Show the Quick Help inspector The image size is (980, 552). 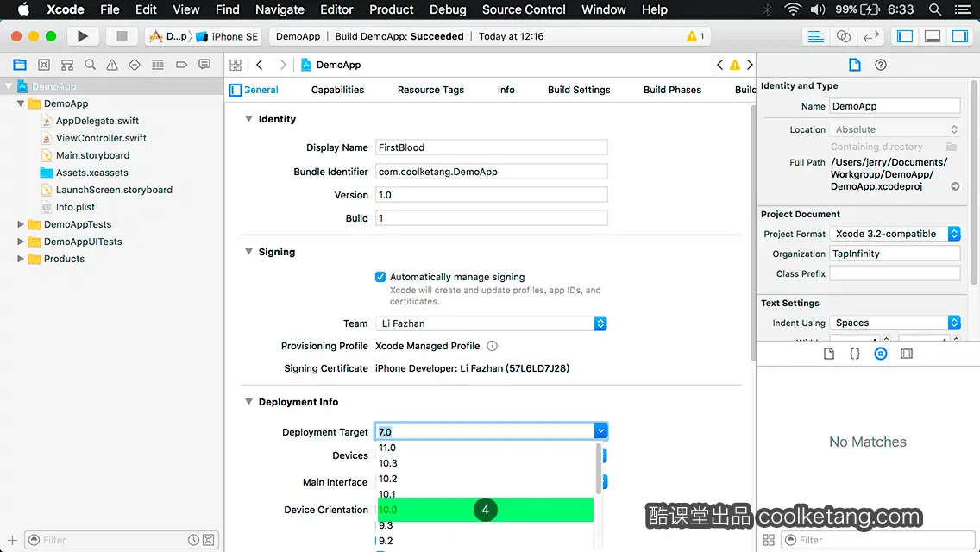point(881,65)
